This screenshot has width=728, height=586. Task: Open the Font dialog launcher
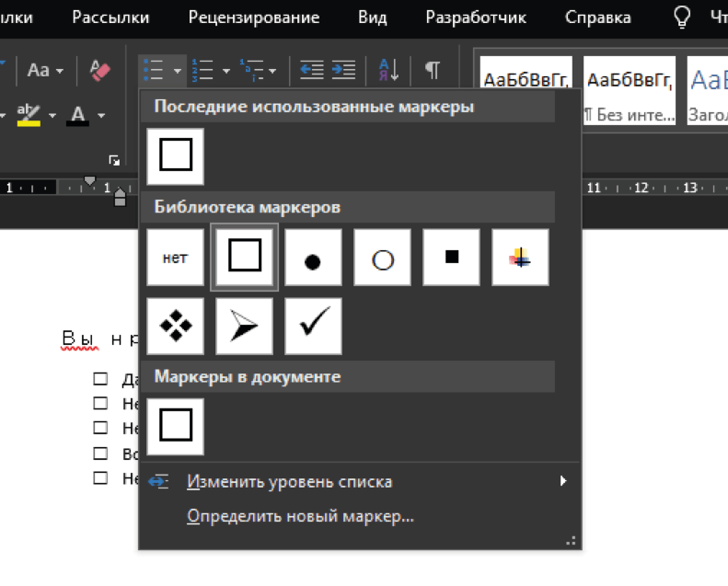114,161
